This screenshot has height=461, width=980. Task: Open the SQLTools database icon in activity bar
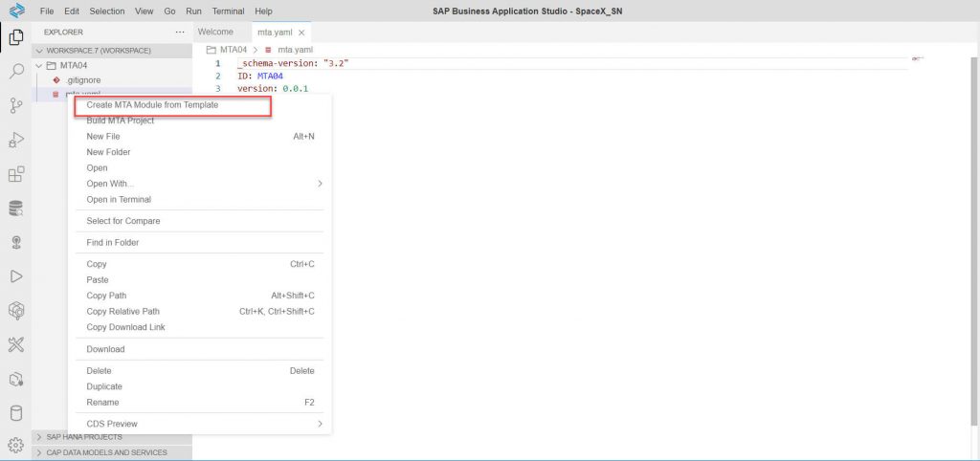tap(16, 208)
